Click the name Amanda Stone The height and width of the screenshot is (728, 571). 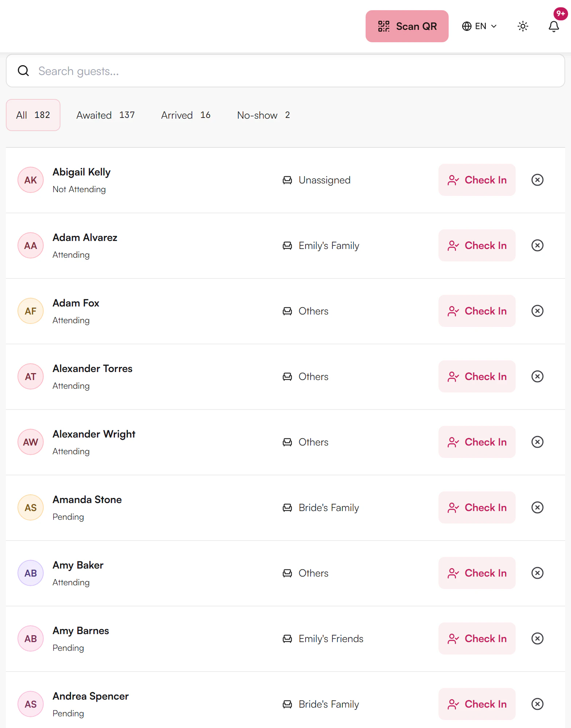click(87, 499)
